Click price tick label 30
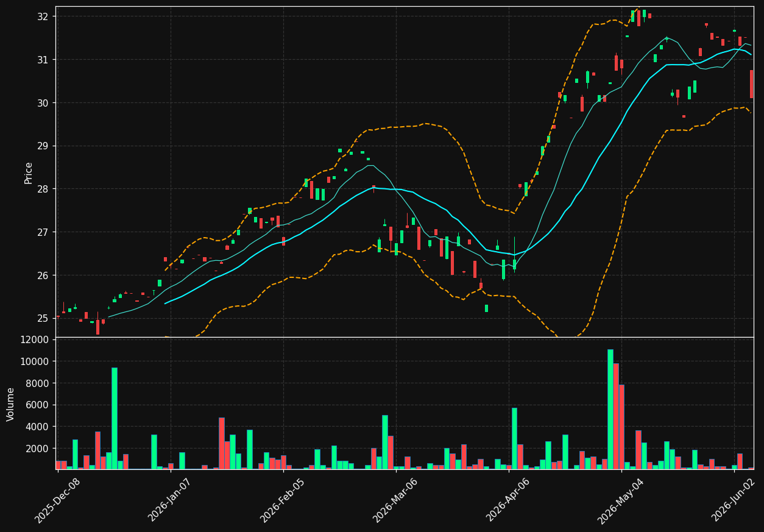764x532 pixels. (x=42, y=103)
